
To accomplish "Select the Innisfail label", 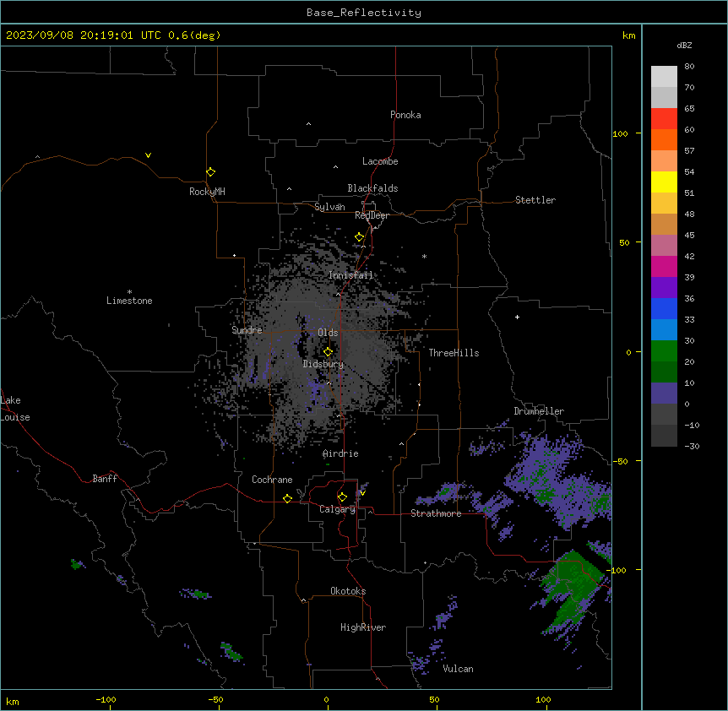I will click(x=350, y=275).
